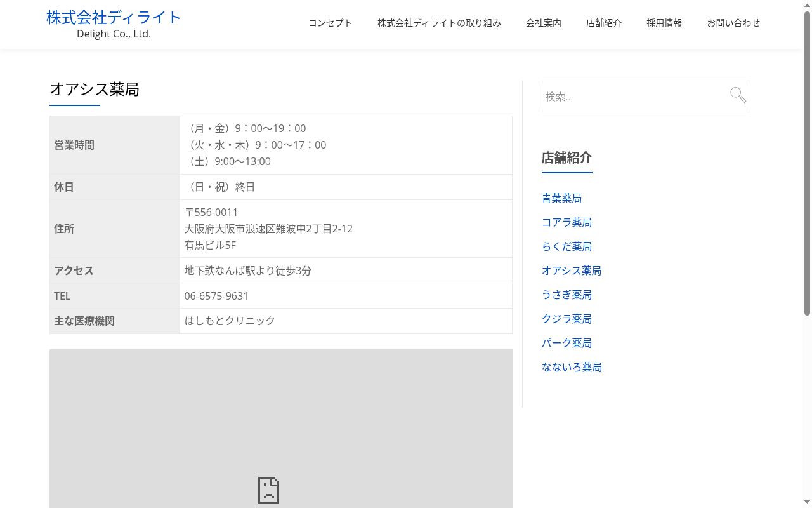The image size is (812, 508).
Task: Click the 主な医療機関 header cell
Action: tap(115, 321)
